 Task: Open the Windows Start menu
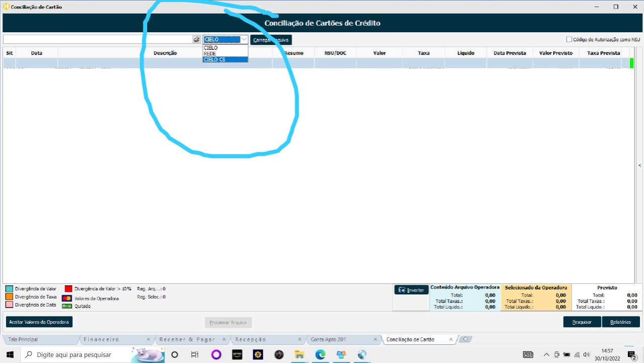click(10, 354)
